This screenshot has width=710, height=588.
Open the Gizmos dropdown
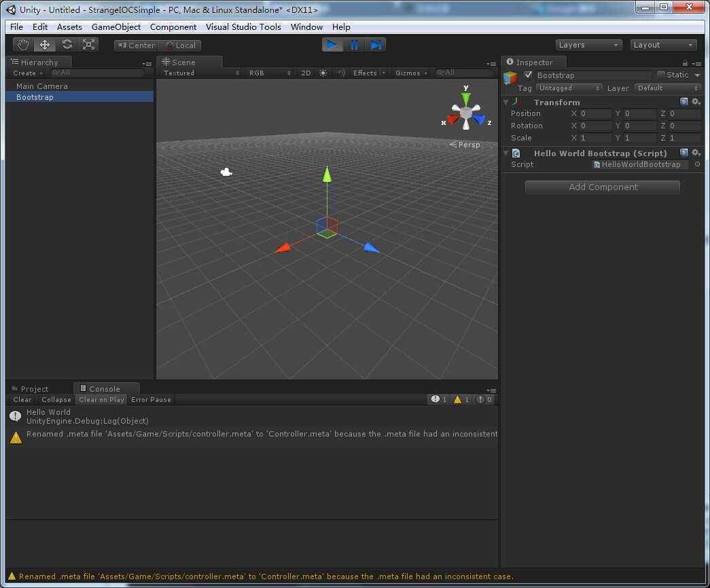point(411,73)
